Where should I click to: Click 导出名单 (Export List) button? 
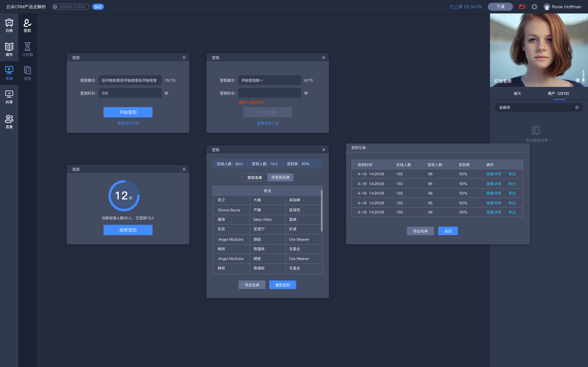coord(251,284)
